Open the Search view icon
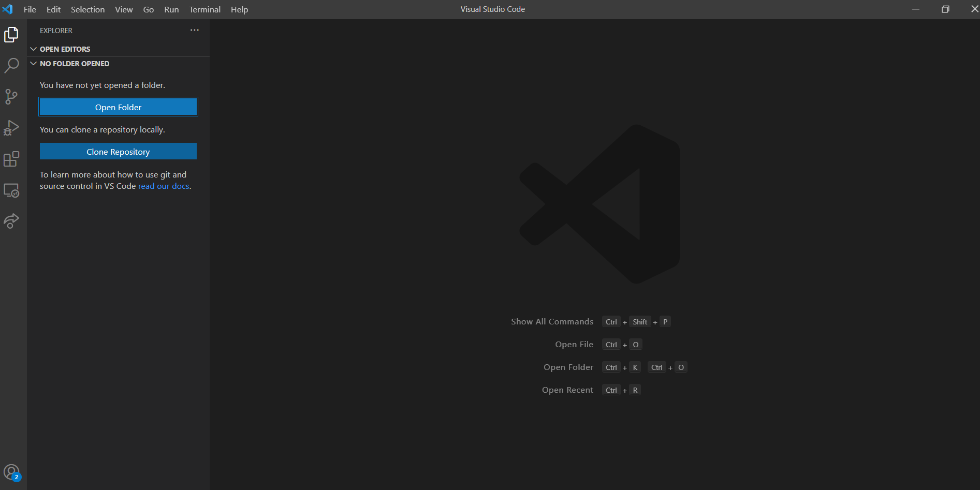The image size is (980, 490). 11,66
